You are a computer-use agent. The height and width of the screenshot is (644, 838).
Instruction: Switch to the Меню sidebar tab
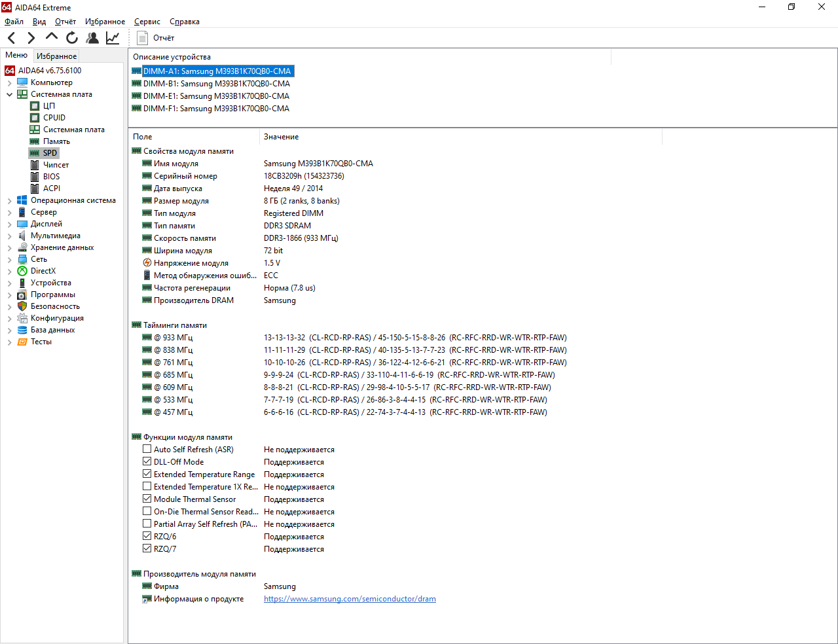(x=16, y=55)
